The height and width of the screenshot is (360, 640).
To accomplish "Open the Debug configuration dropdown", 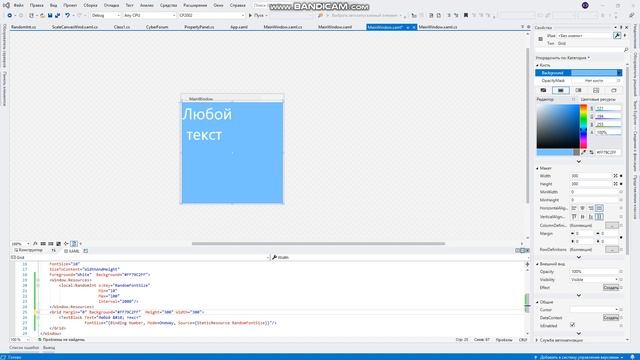I will (105, 16).
